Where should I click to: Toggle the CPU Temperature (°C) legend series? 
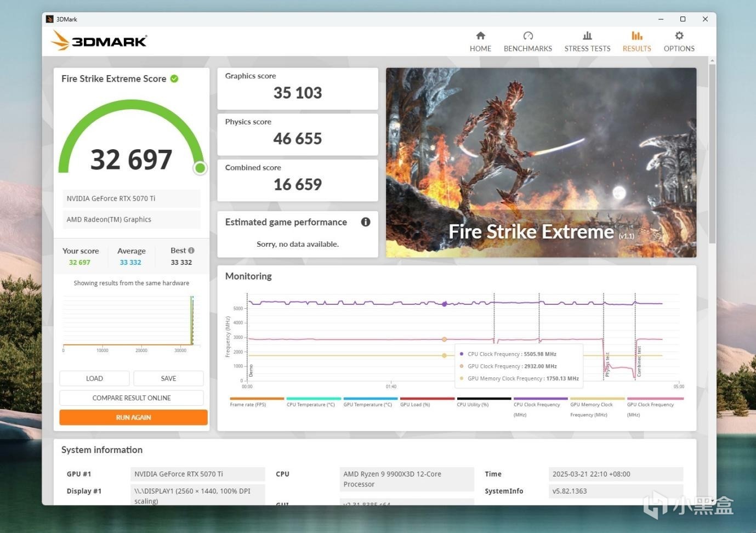[314, 402]
